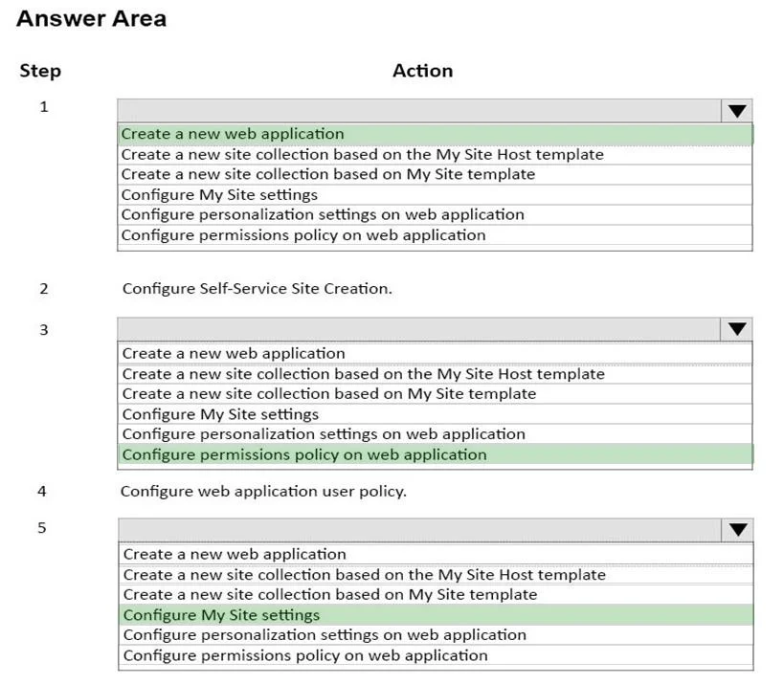
Task: Click the Step 5 combo box field
Action: coord(420,530)
